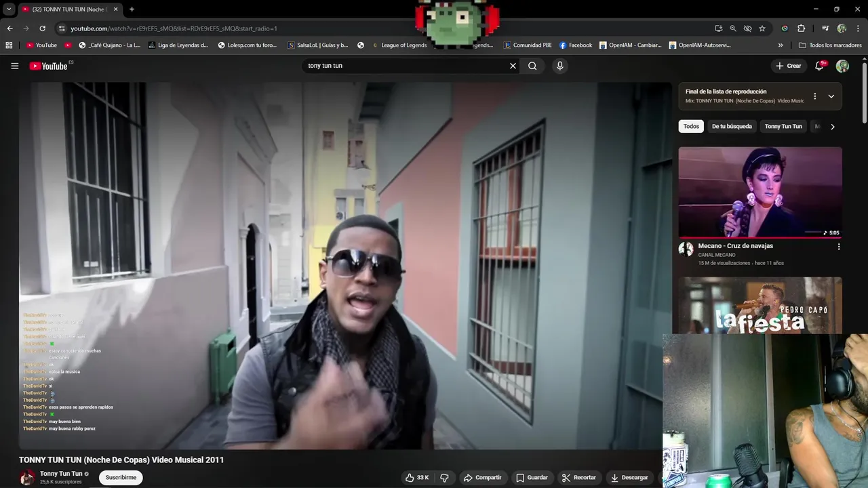868x488 pixels.
Task: Open the Tonny Tun Tun channel avatar
Action: [27, 478]
